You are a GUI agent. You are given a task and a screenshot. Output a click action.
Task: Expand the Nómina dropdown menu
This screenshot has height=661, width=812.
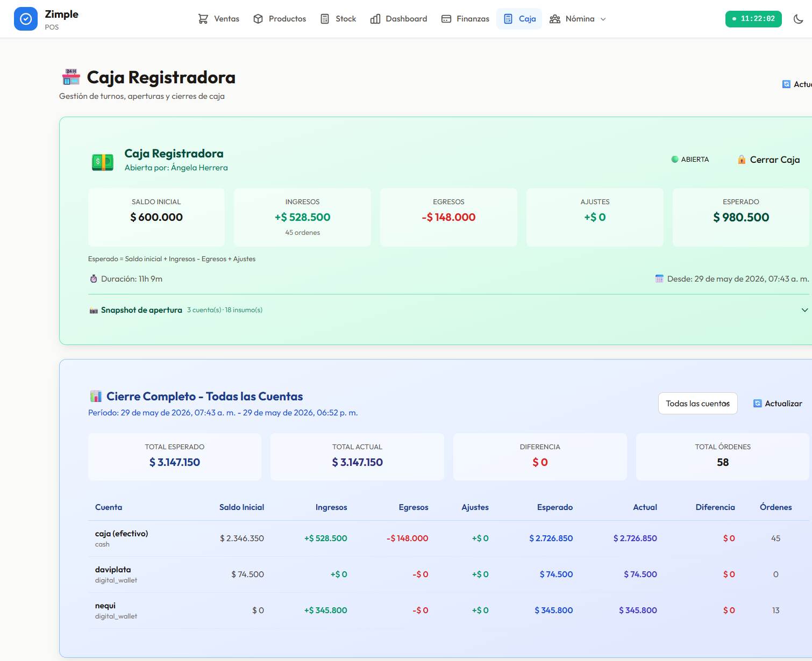(578, 19)
